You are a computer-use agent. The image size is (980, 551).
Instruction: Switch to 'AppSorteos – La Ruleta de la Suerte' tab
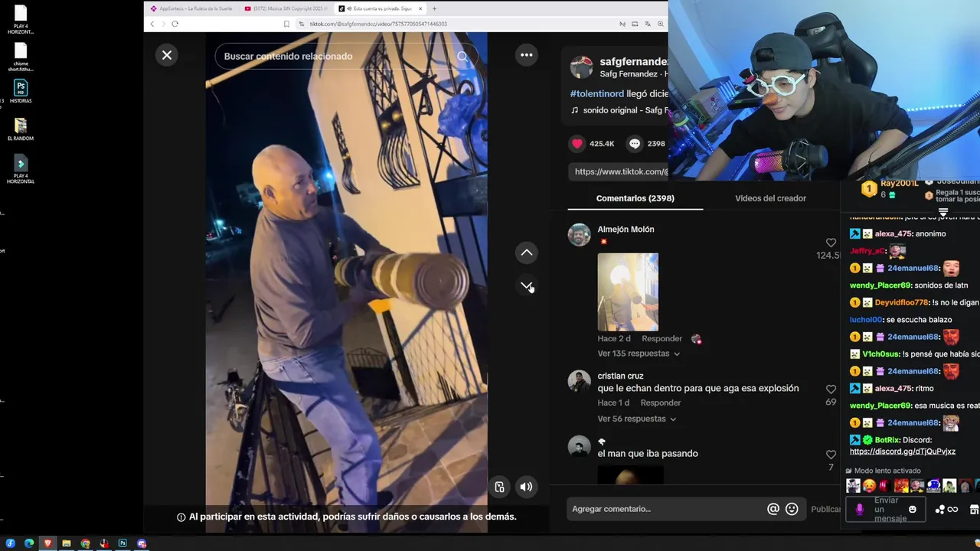(191, 8)
